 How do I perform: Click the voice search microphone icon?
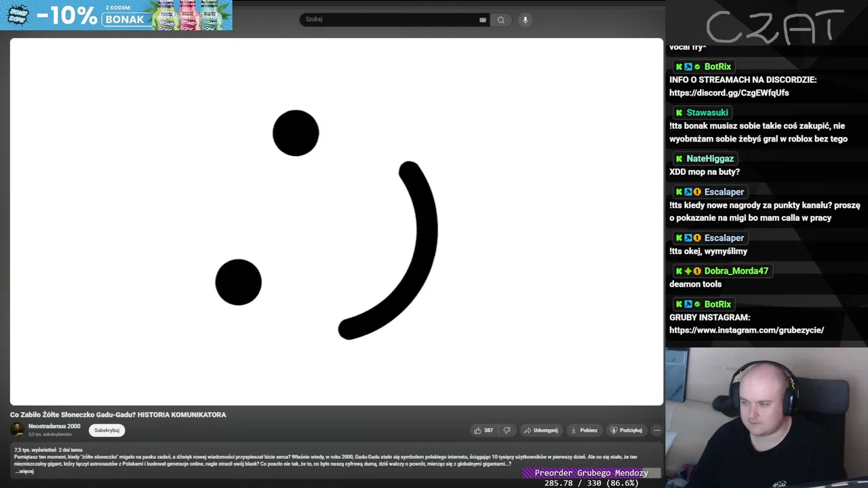(525, 20)
